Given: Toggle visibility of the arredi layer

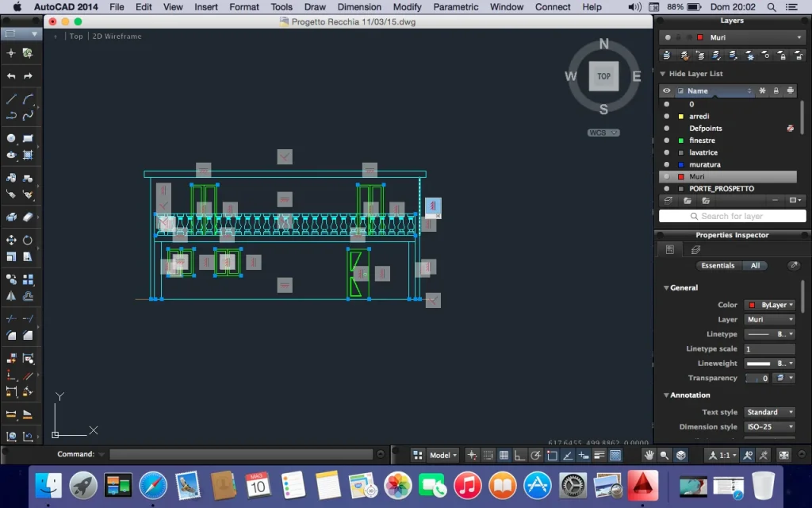Looking at the screenshot, I should click(666, 117).
